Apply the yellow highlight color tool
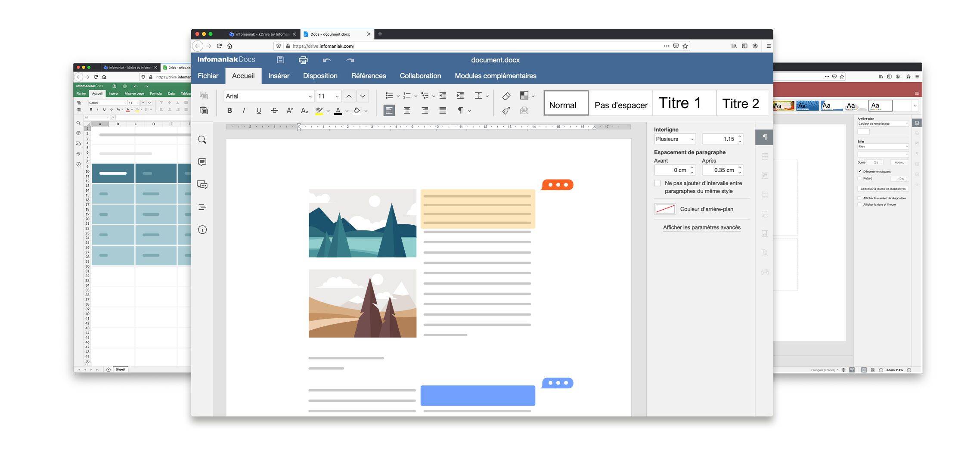The image size is (980, 462). (x=318, y=110)
